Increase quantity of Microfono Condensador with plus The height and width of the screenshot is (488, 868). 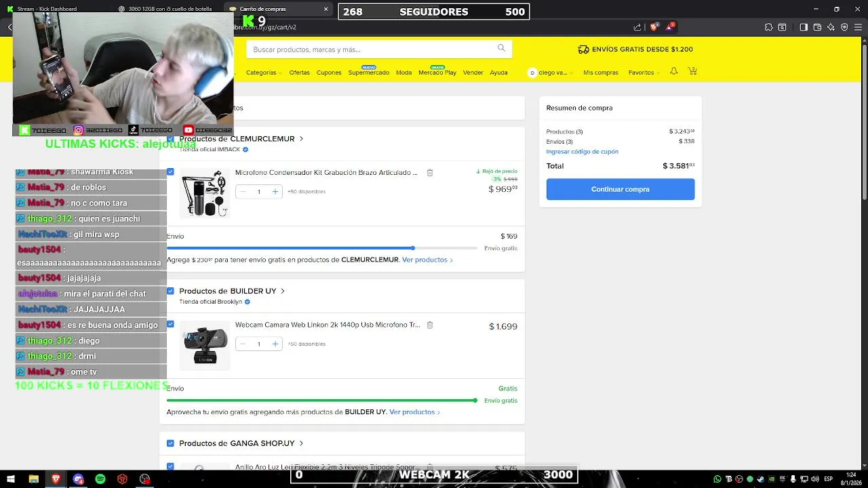point(275,192)
